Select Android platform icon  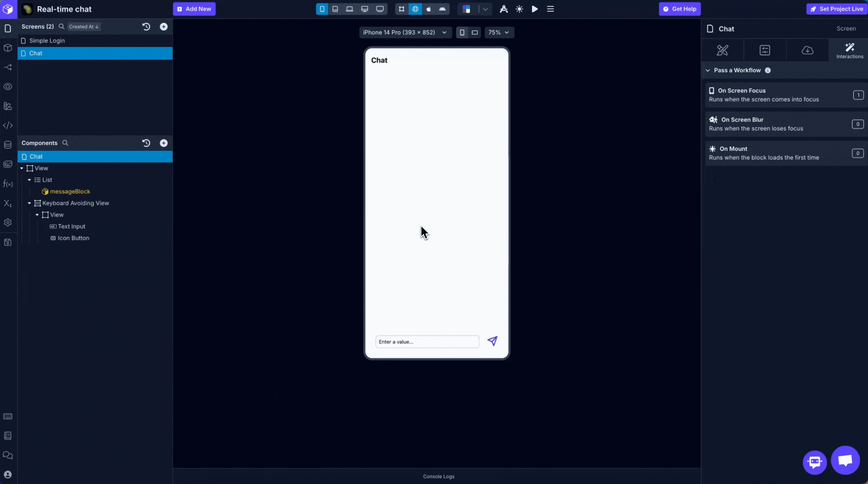pos(443,9)
